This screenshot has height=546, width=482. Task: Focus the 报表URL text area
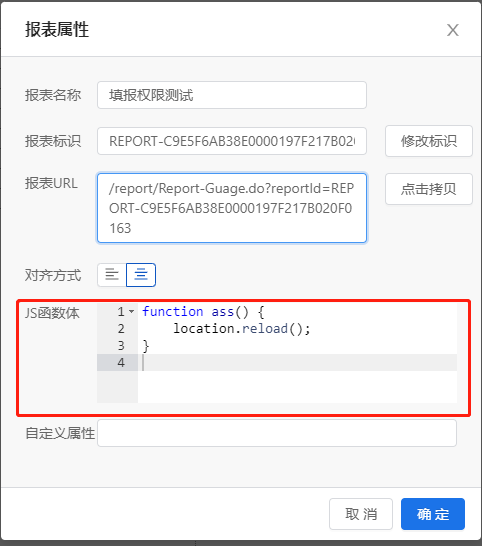tap(232, 208)
